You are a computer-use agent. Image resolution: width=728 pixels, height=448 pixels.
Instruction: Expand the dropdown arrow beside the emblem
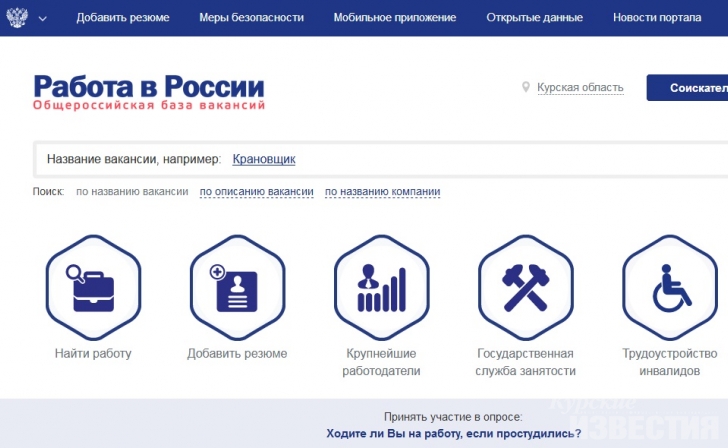pos(42,19)
